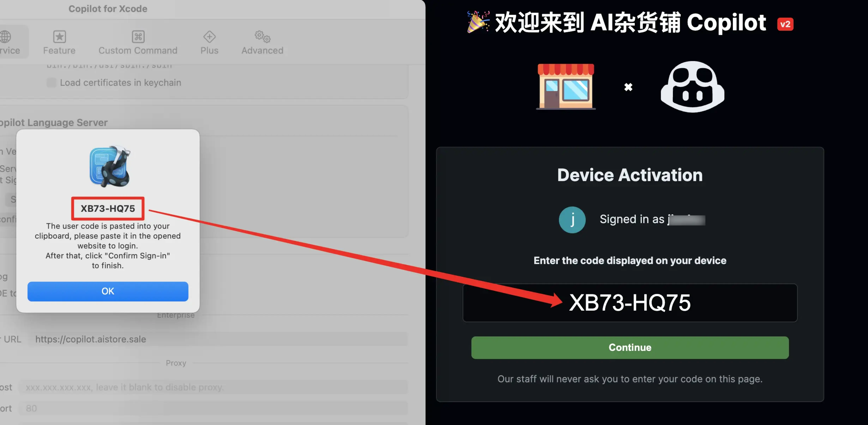
Task: Click the Copilot for Xcode dialog app icon
Action: [110, 166]
